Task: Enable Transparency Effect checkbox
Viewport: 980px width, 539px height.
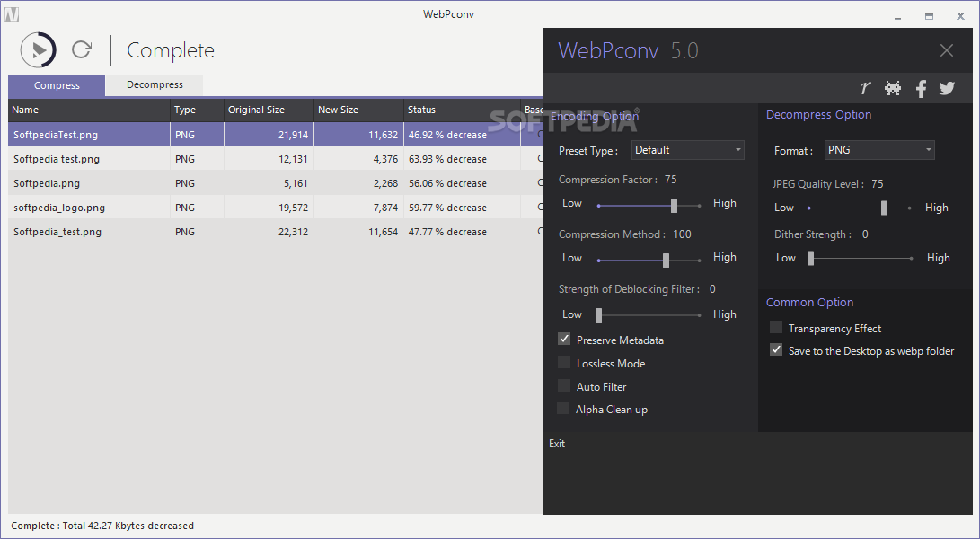Action: 775,327
